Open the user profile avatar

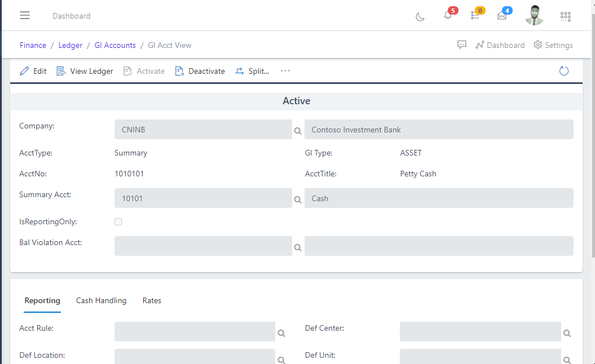(534, 15)
